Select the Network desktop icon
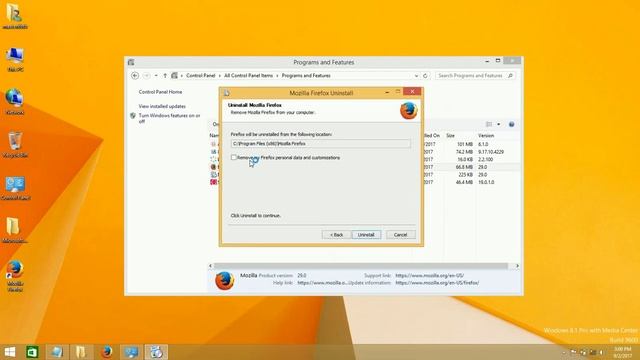 15,101
